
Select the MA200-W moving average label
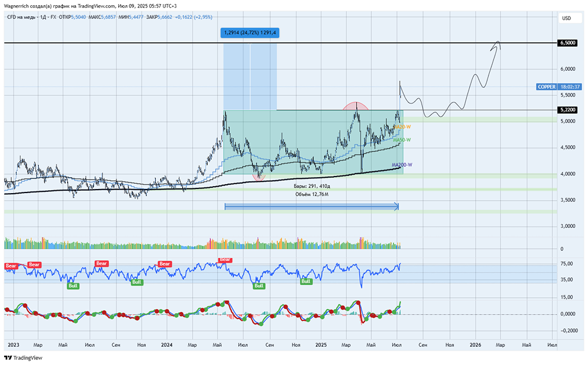pyautogui.click(x=401, y=165)
